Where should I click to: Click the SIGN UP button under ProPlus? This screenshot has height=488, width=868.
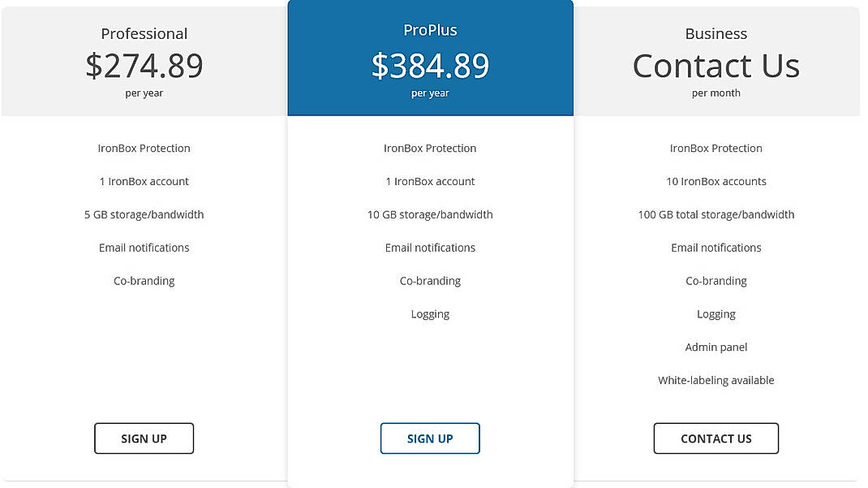[x=430, y=438]
